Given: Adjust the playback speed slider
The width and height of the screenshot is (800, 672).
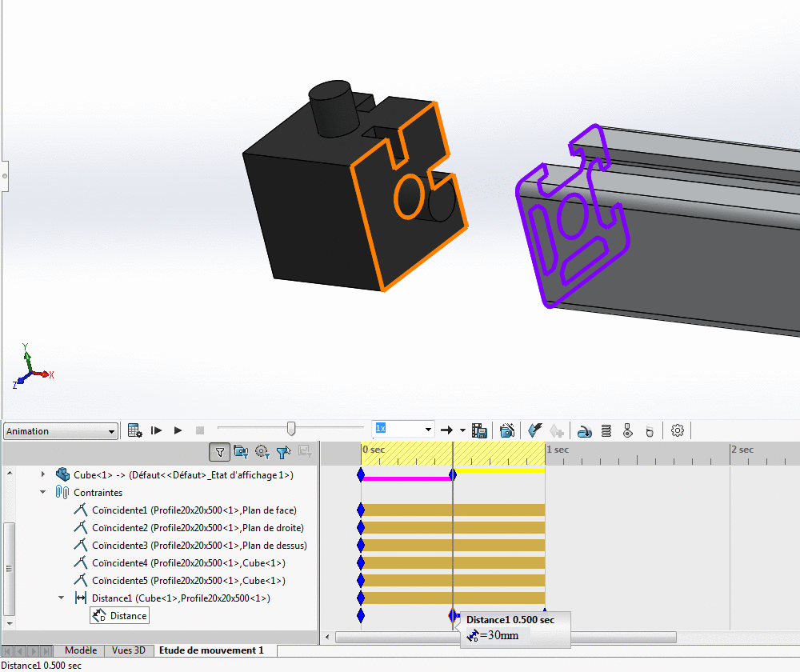Looking at the screenshot, I should tap(290, 429).
